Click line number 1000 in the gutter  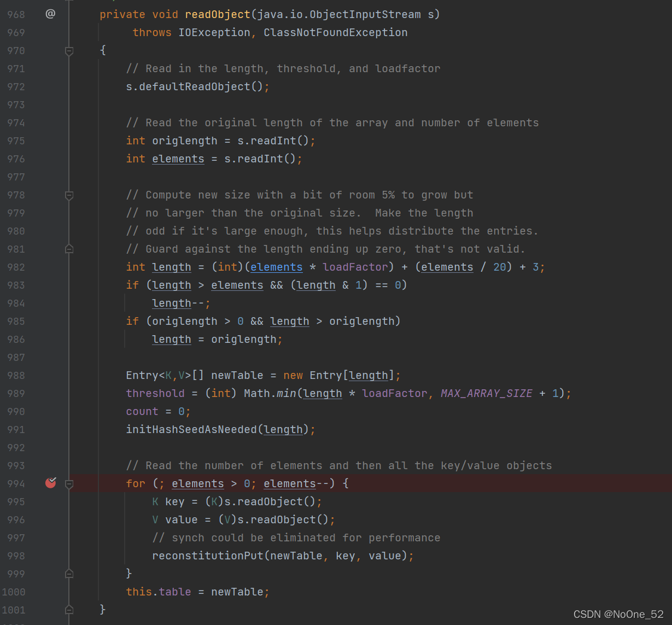(13, 592)
